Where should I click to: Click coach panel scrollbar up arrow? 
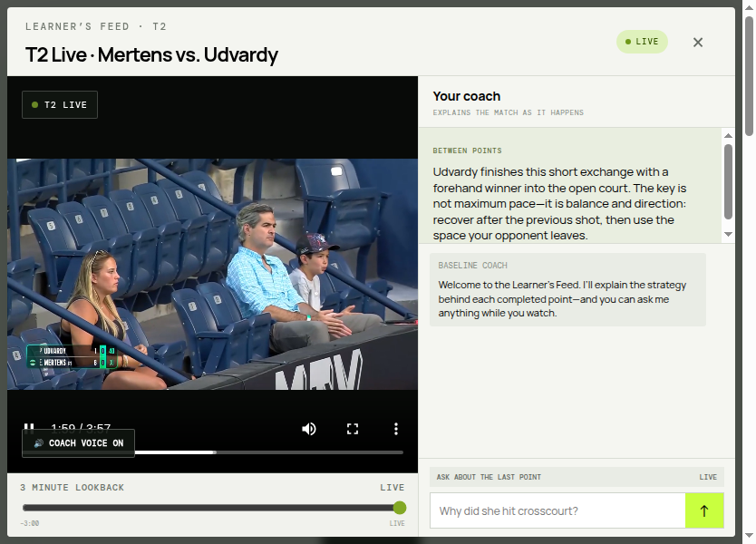click(728, 136)
